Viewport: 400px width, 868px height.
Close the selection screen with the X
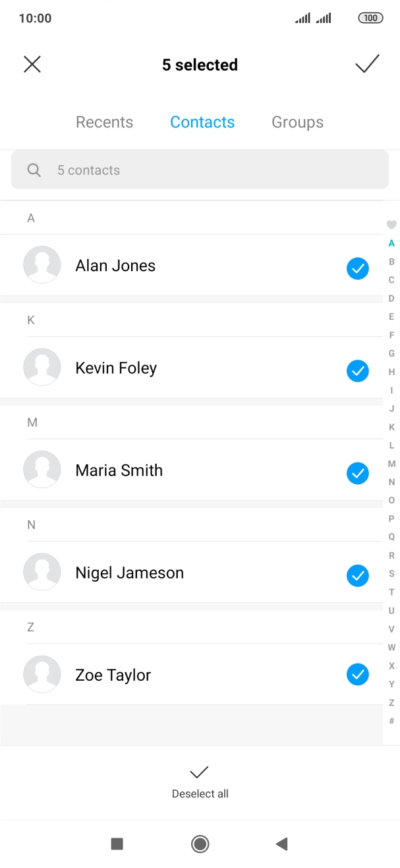click(x=32, y=65)
